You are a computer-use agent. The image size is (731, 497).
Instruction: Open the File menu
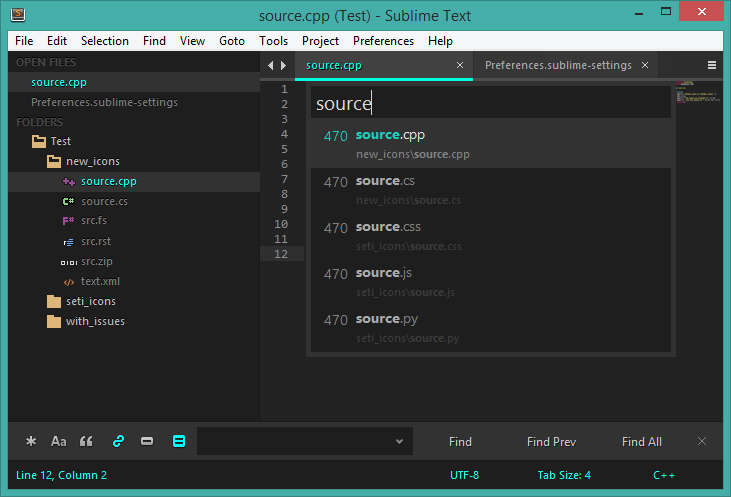pos(24,41)
